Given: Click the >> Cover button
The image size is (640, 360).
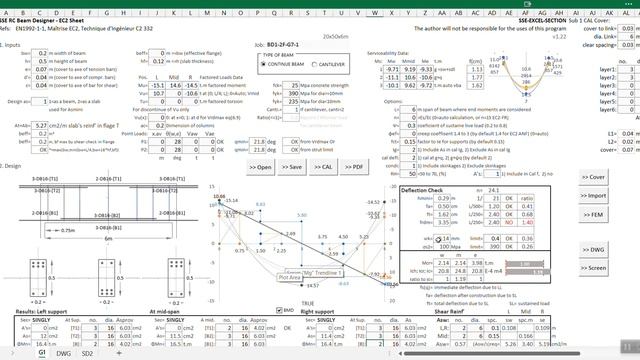Looking at the screenshot, I should (593, 177).
